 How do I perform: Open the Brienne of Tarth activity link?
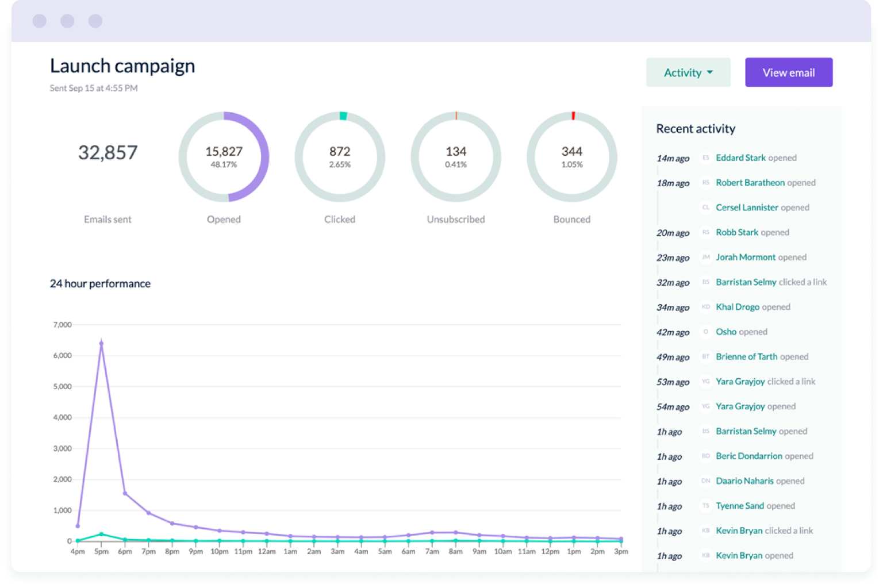point(746,356)
